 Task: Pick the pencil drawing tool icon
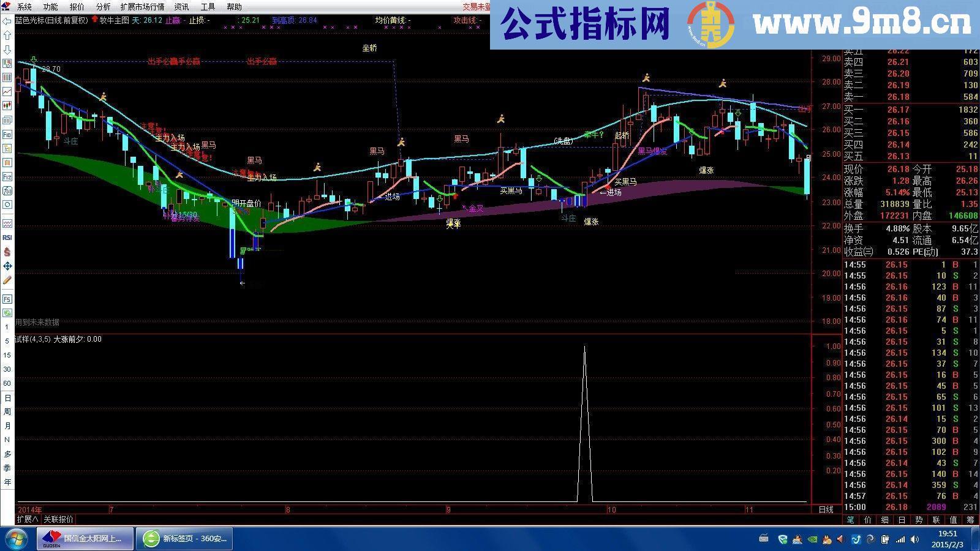(7, 280)
